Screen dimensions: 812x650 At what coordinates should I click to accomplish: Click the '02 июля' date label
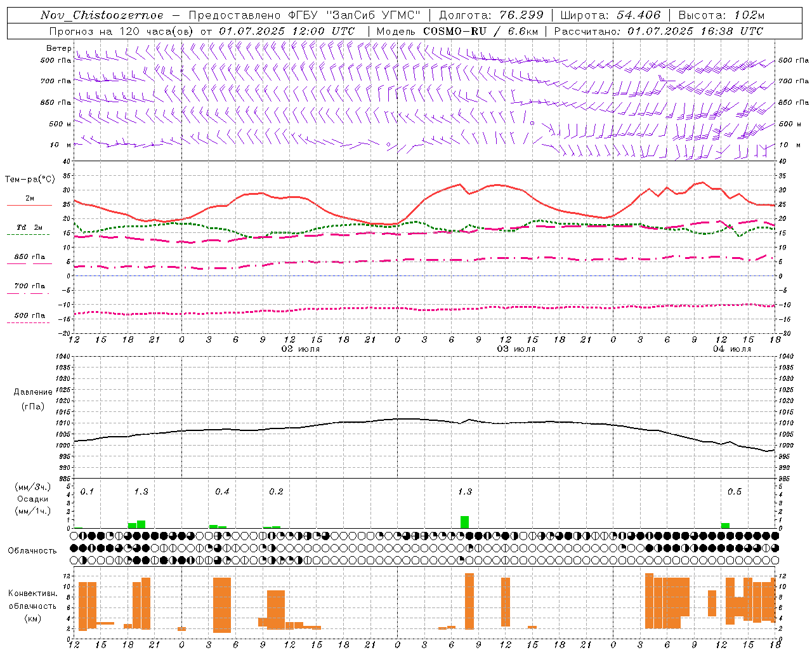coord(300,349)
